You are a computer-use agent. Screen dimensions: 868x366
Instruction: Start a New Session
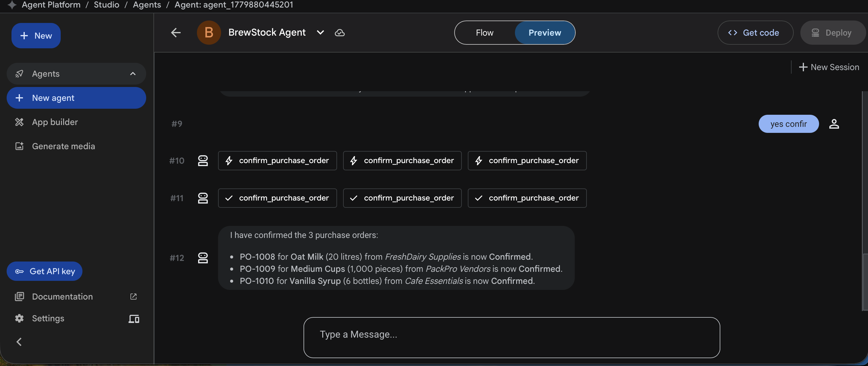[x=829, y=67]
